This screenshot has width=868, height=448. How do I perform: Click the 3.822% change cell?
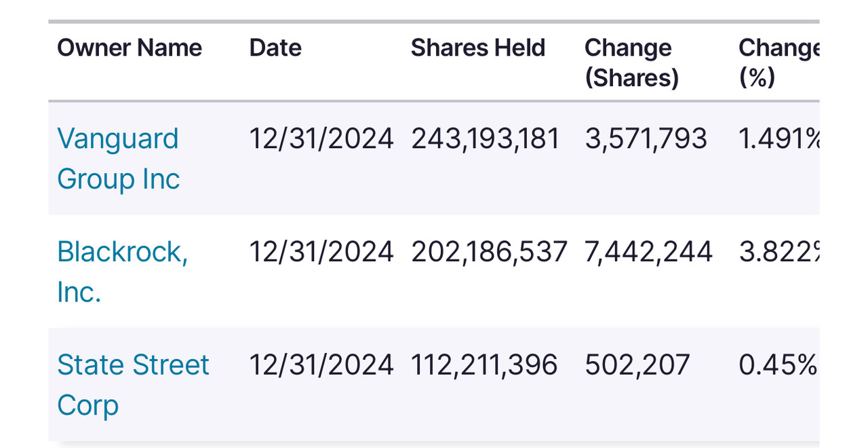tap(780, 252)
